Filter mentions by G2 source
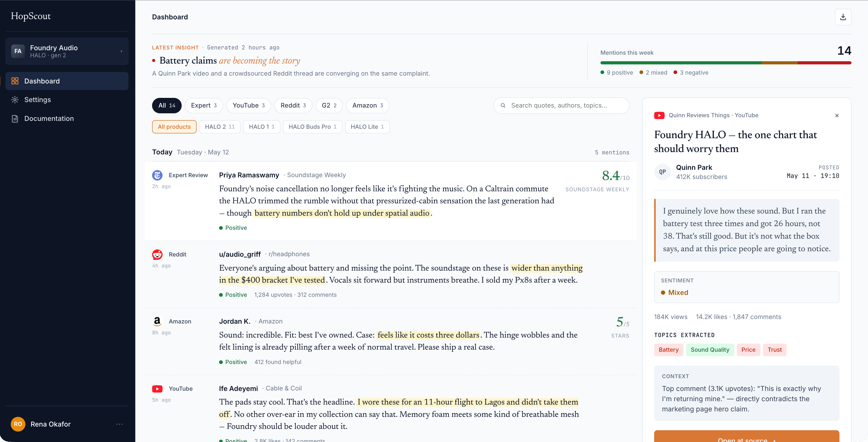The width and height of the screenshot is (868, 442). (x=329, y=105)
